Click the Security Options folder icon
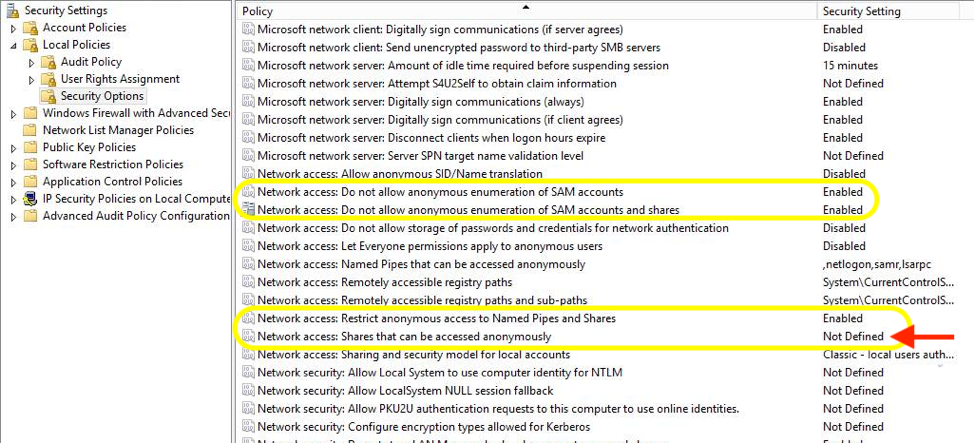The width and height of the screenshot is (974, 443). tap(47, 96)
